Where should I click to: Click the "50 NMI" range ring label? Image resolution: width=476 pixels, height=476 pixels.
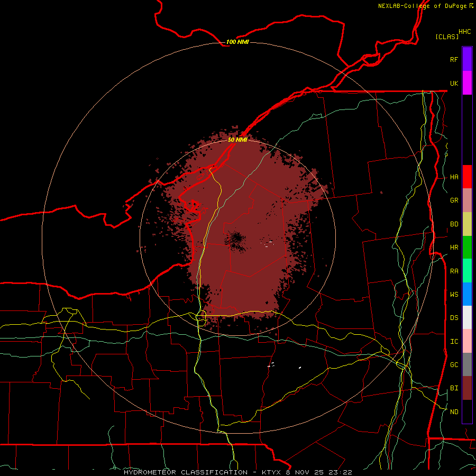coord(237,140)
